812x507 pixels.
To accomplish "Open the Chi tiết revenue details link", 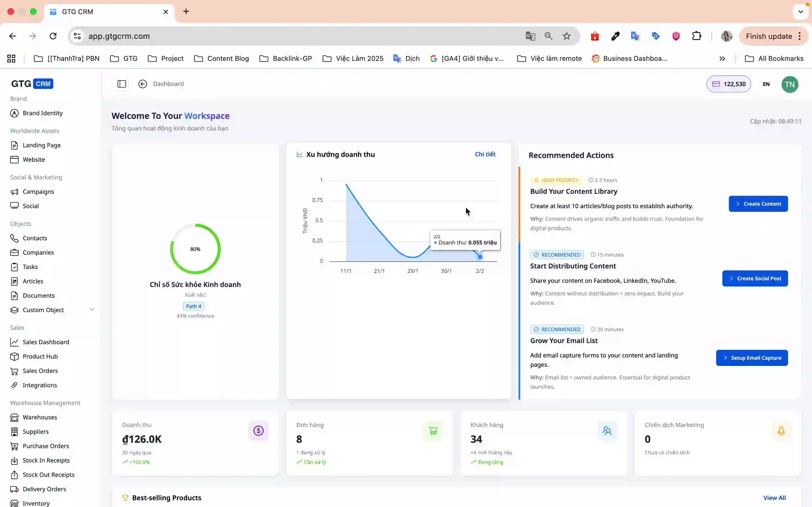I will (485, 154).
